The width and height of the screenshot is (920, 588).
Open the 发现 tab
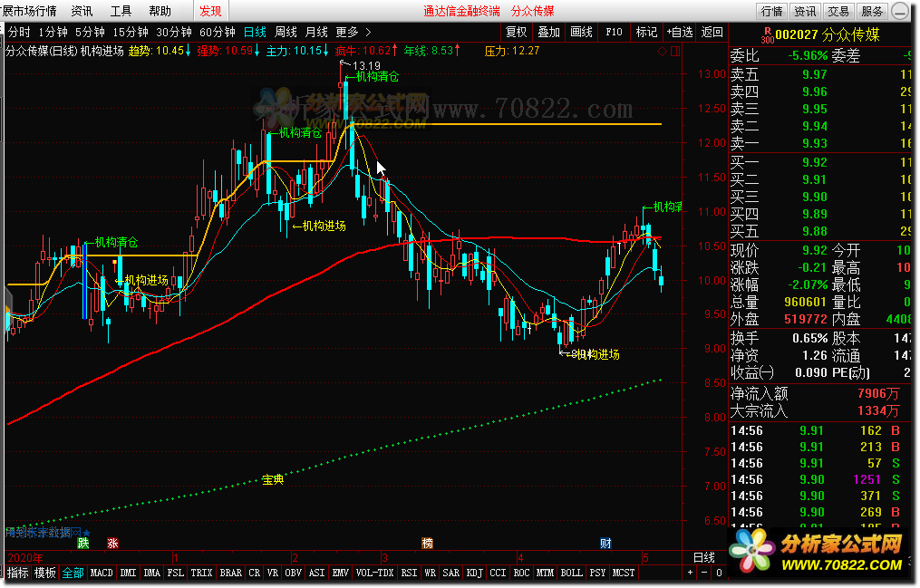pyautogui.click(x=210, y=11)
